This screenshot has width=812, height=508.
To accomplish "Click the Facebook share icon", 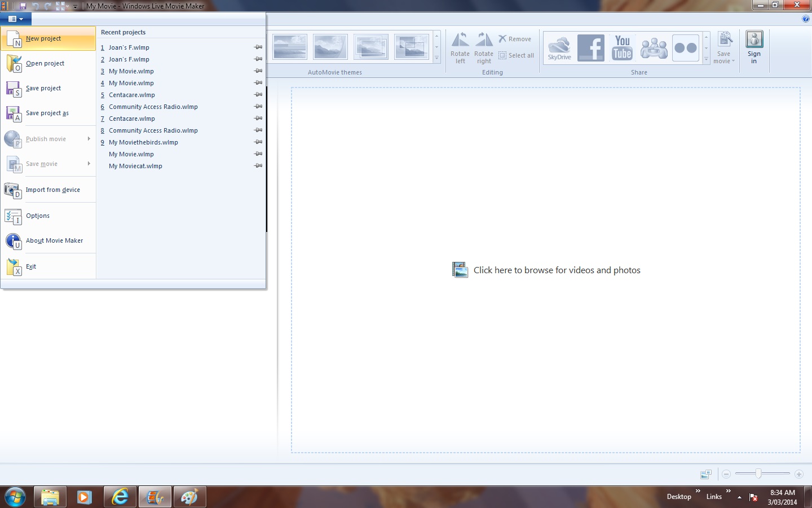I will [590, 48].
